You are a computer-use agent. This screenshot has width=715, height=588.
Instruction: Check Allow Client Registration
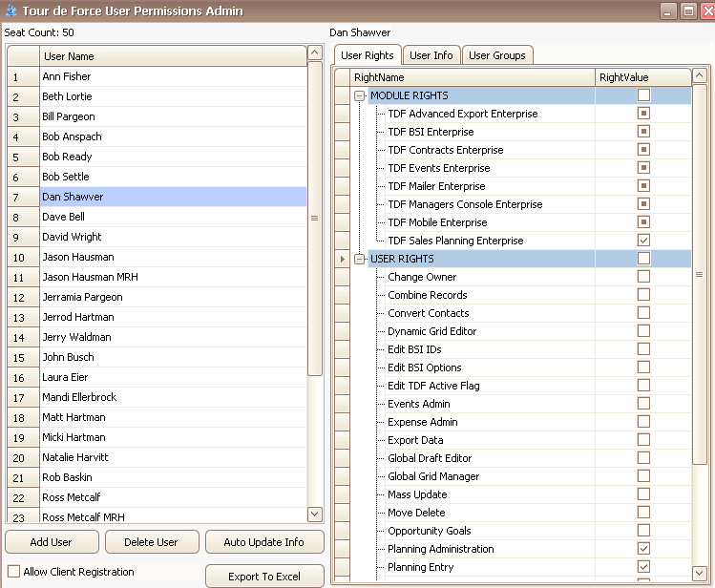pos(13,571)
